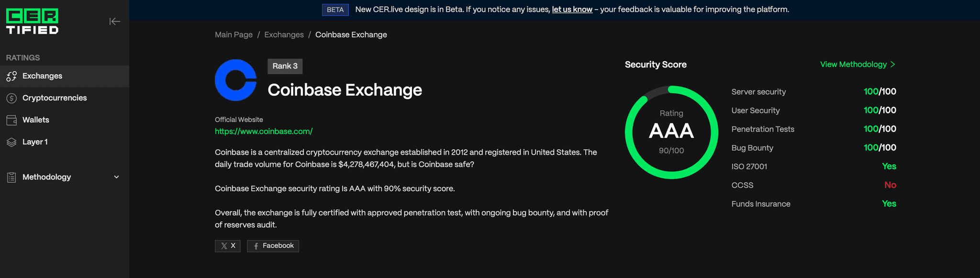Click the Exchanges sidebar icon
Screen dimensions: 980x278
point(11,76)
